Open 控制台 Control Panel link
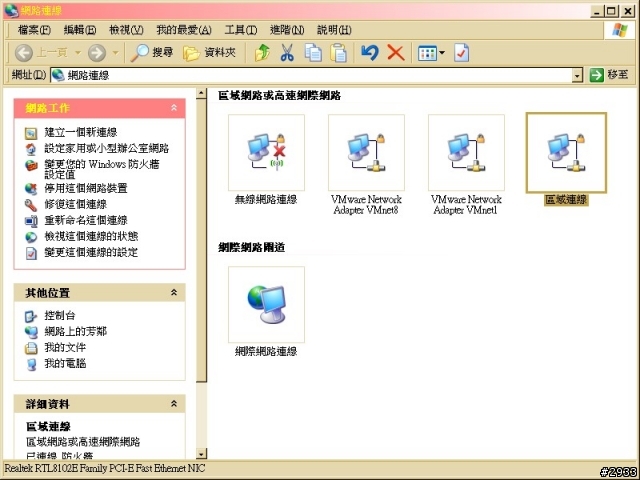Screen dimensions: 640x480 tap(60, 315)
